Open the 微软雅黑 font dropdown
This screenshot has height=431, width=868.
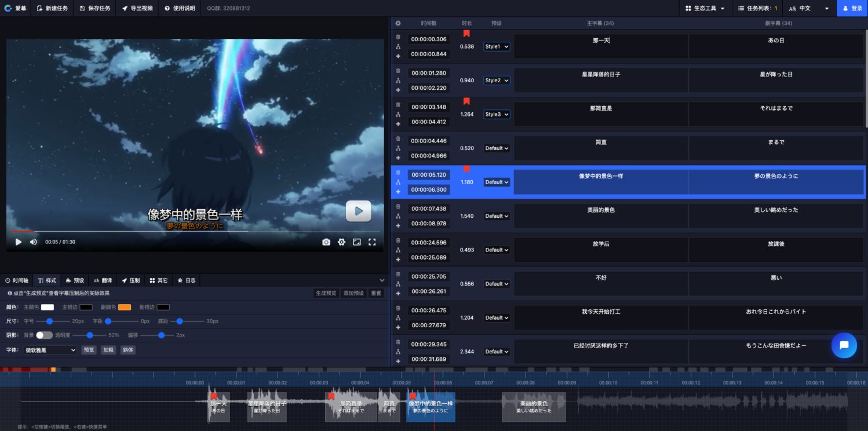(50, 350)
